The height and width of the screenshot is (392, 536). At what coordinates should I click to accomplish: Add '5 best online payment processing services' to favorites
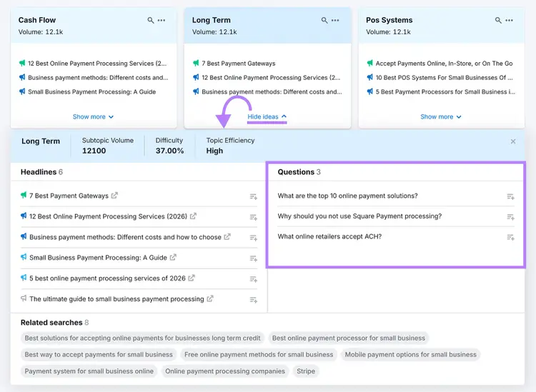[x=253, y=279]
